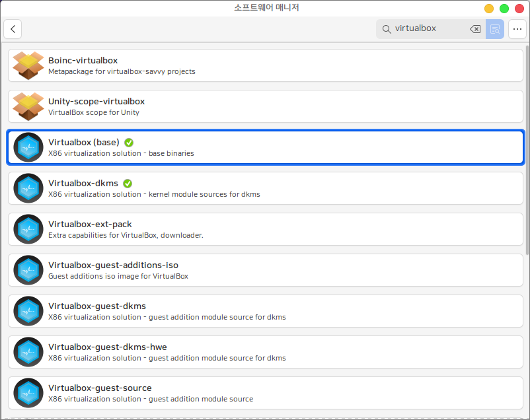Click installed checkmark beside Virtualbox (base)
The height and width of the screenshot is (420, 530).
click(x=129, y=142)
